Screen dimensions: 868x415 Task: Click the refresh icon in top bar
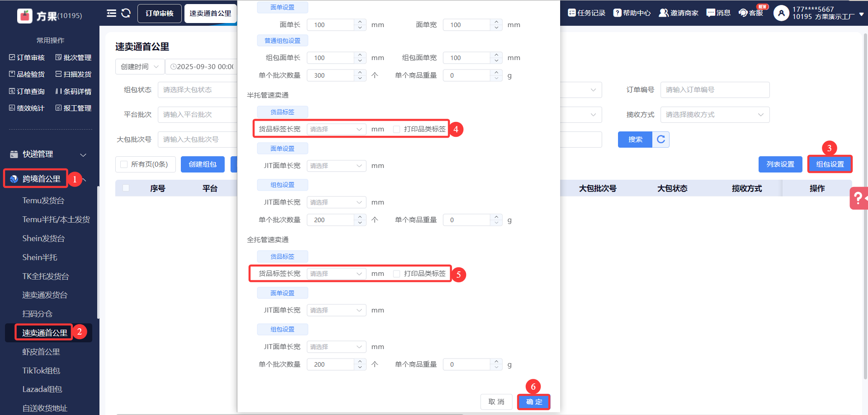(x=126, y=13)
